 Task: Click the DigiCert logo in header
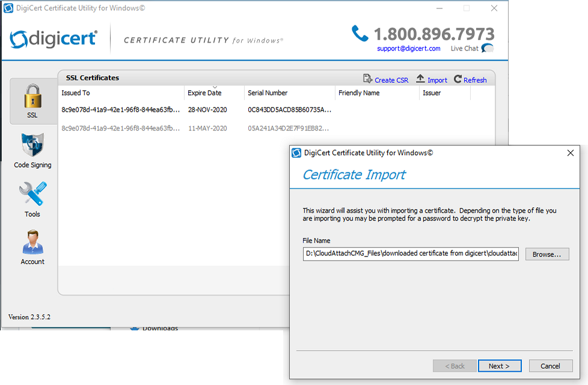(x=54, y=39)
